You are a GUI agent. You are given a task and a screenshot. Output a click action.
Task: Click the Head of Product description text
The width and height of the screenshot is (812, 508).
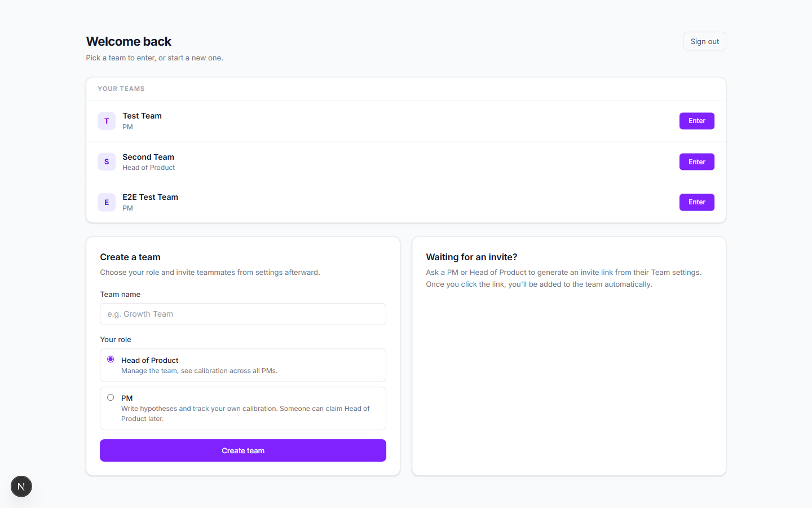click(199, 371)
